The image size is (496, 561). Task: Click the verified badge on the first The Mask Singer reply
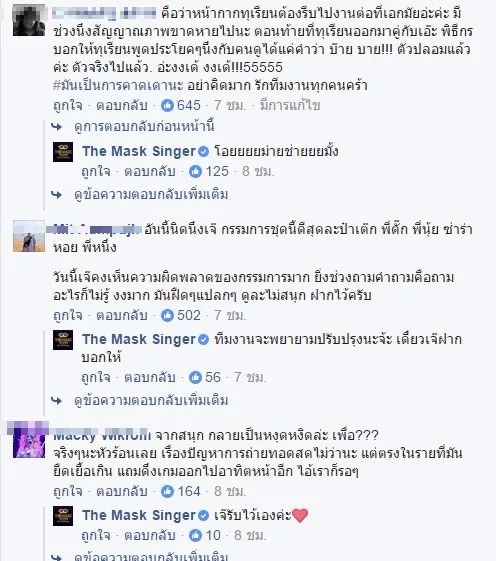[x=203, y=152]
